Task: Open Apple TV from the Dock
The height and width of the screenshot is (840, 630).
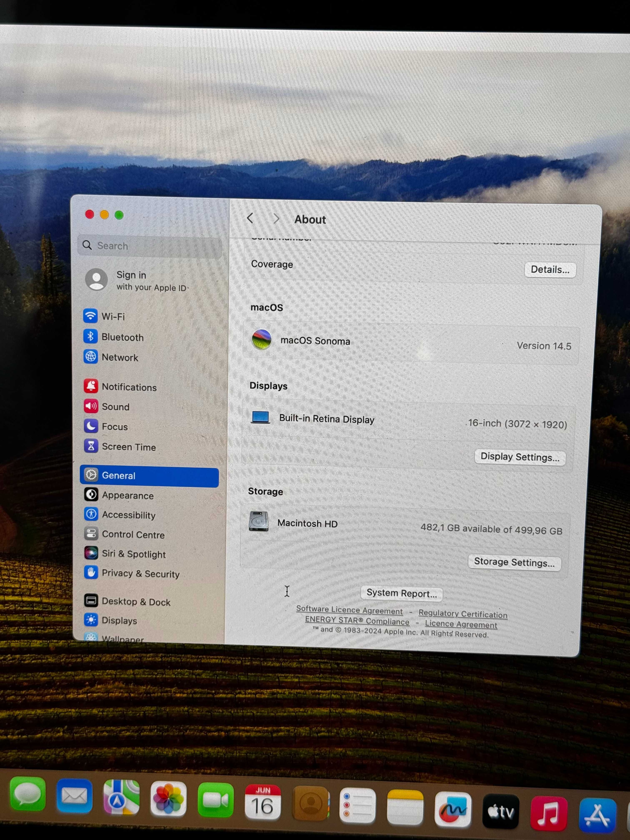Action: point(500,811)
